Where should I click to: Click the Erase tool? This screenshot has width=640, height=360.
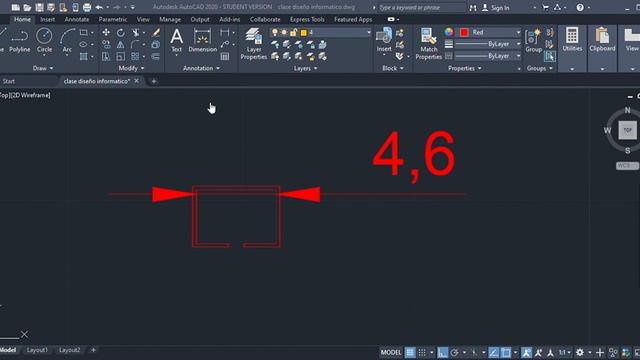[x=156, y=32]
